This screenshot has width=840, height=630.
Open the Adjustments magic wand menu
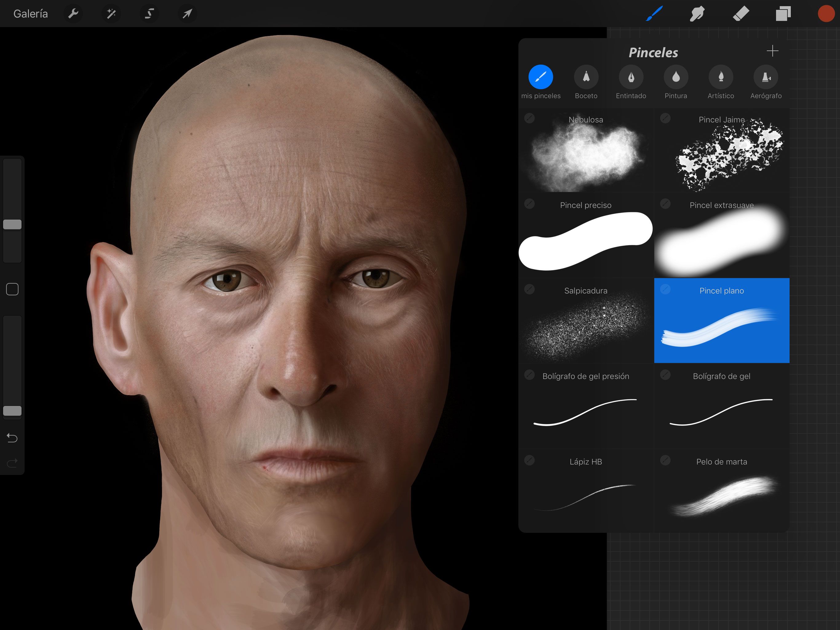(111, 14)
